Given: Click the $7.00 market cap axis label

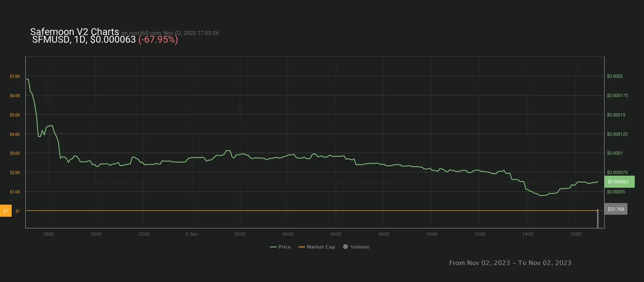Looking at the screenshot, I should point(15,76).
